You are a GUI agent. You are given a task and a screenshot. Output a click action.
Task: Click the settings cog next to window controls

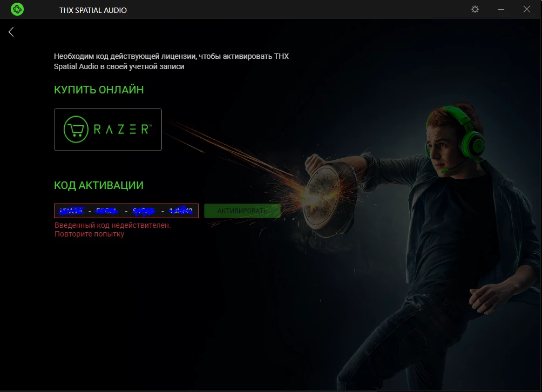475,9
